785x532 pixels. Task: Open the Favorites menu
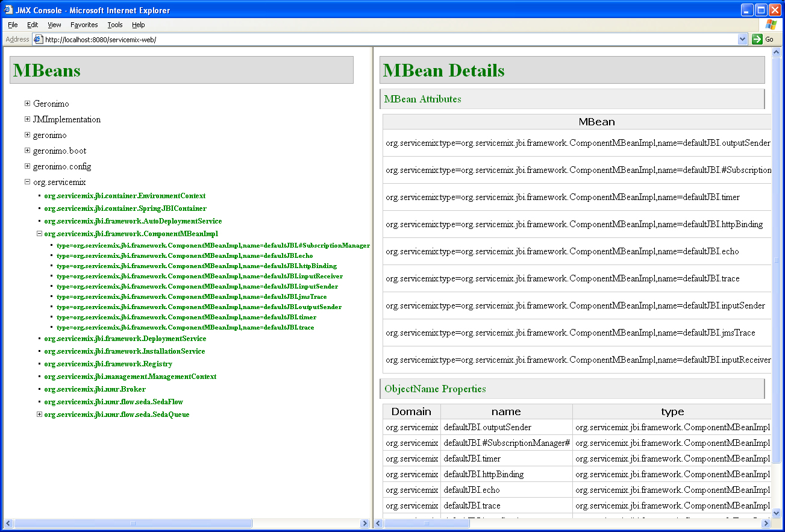(84, 25)
